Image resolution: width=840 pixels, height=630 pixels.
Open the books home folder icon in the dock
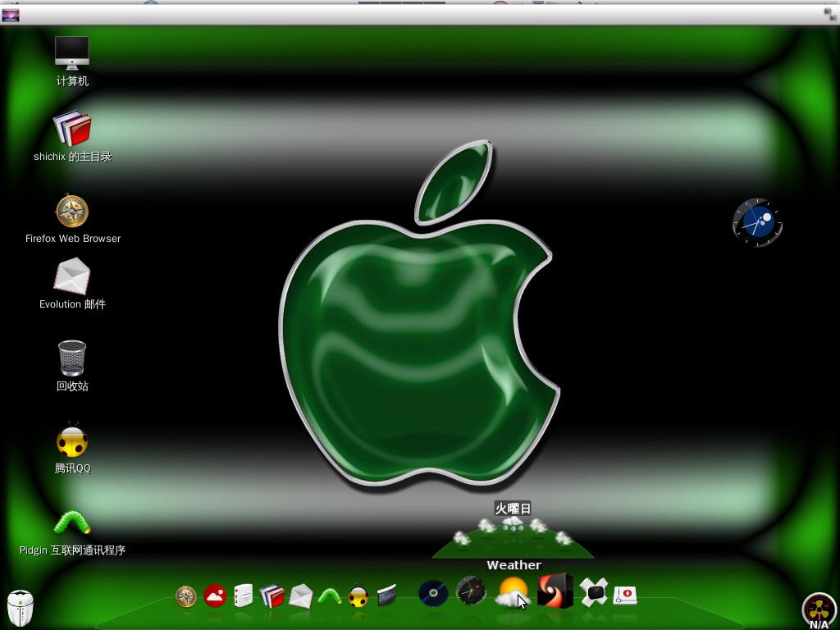point(272,596)
